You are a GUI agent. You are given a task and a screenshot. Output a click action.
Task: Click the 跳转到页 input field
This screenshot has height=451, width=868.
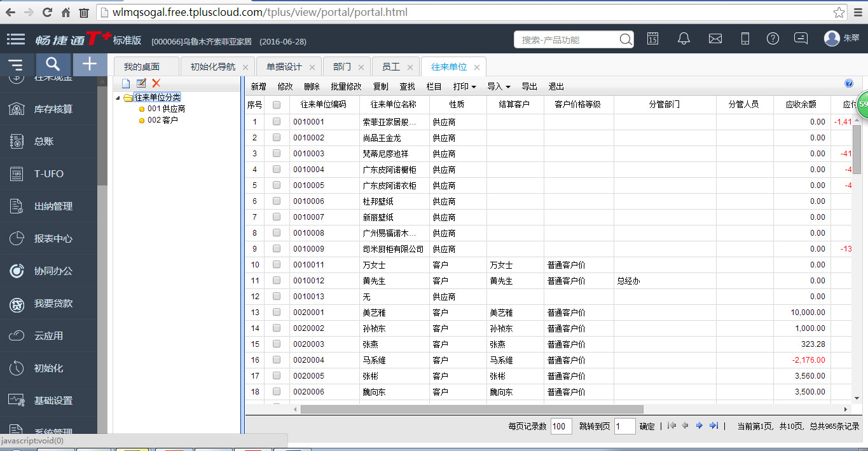[625, 426]
